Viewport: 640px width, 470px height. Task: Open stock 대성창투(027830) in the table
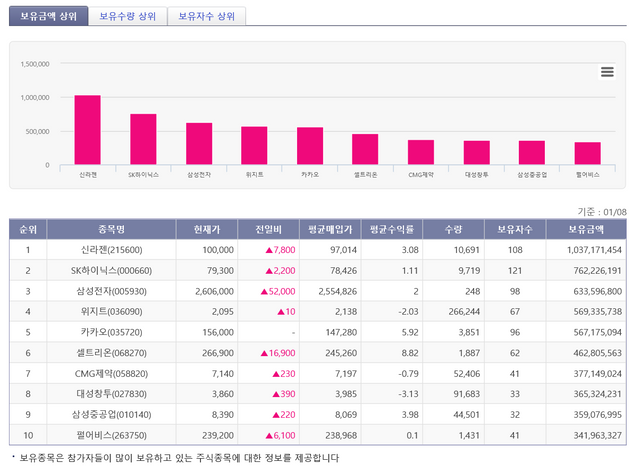pos(111,394)
